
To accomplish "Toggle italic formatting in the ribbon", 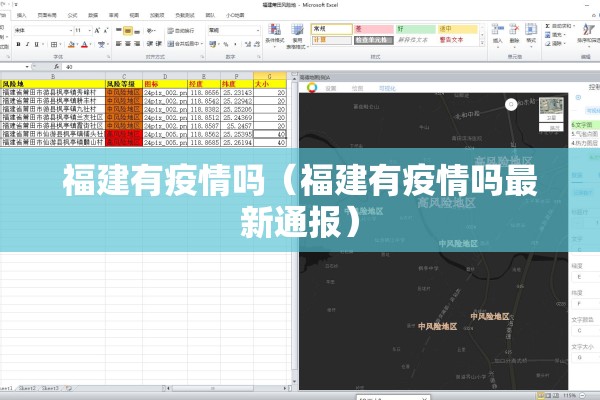I will click(27, 44).
